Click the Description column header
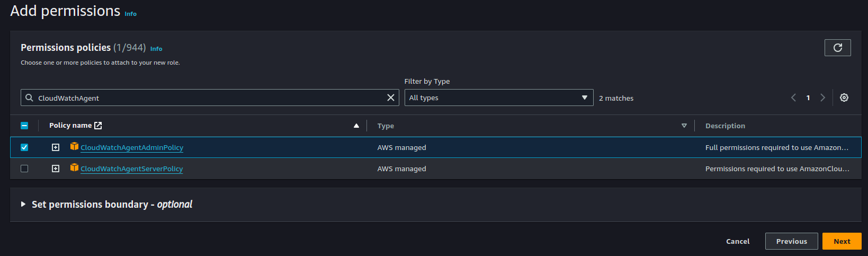868x256 pixels. click(x=725, y=126)
